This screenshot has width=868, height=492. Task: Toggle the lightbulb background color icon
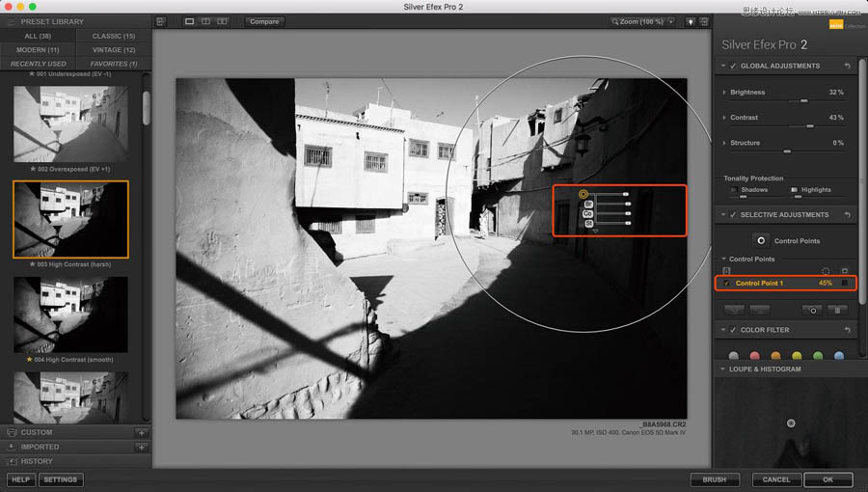click(x=691, y=21)
